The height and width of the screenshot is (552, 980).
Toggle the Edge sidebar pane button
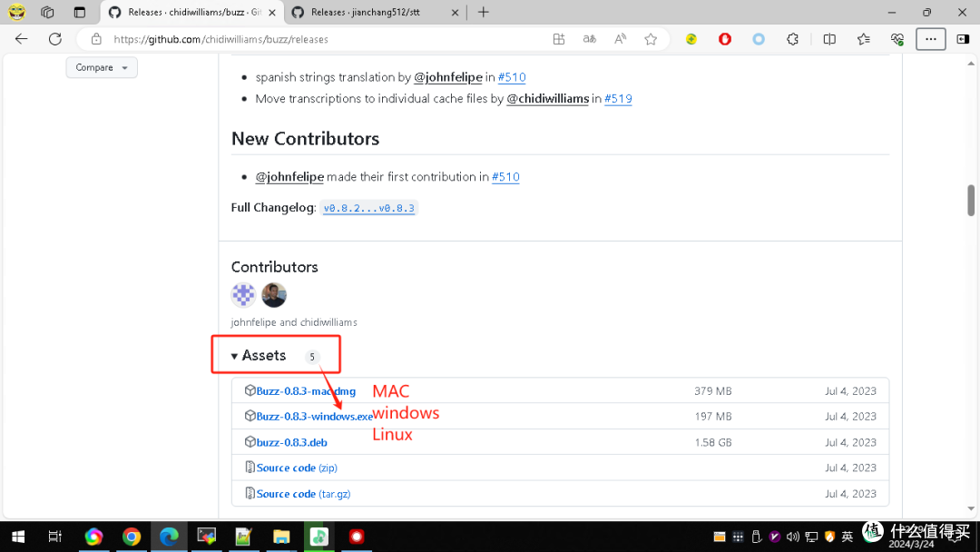963,39
